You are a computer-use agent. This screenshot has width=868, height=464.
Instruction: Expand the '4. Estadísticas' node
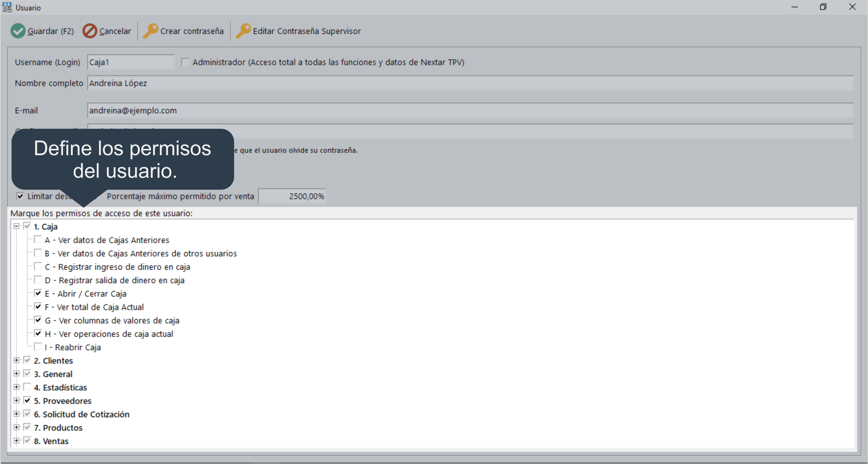pos(16,387)
